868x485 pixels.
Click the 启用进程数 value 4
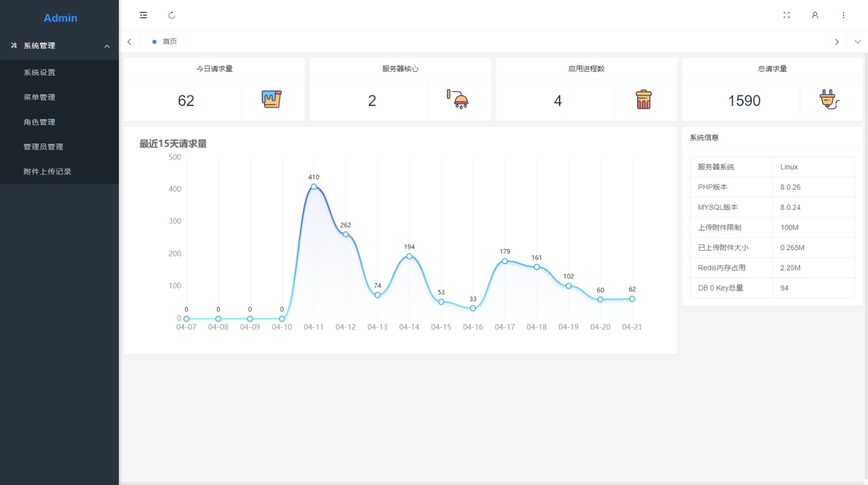[x=558, y=100]
